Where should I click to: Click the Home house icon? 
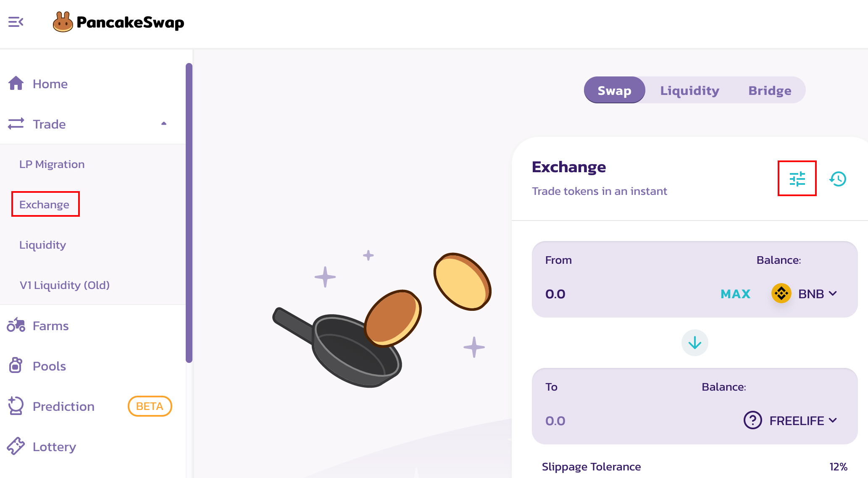pyautogui.click(x=16, y=84)
